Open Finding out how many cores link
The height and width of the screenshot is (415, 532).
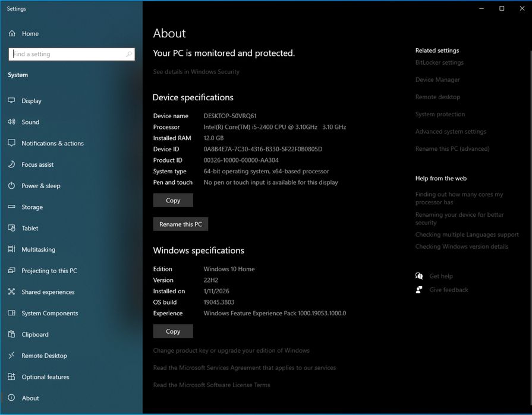coord(459,198)
